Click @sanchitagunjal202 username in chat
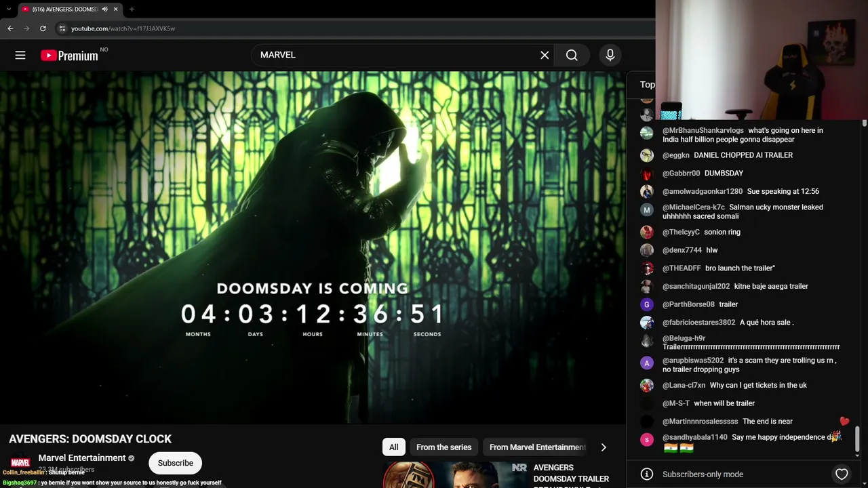The height and width of the screenshot is (488, 868). click(x=696, y=287)
